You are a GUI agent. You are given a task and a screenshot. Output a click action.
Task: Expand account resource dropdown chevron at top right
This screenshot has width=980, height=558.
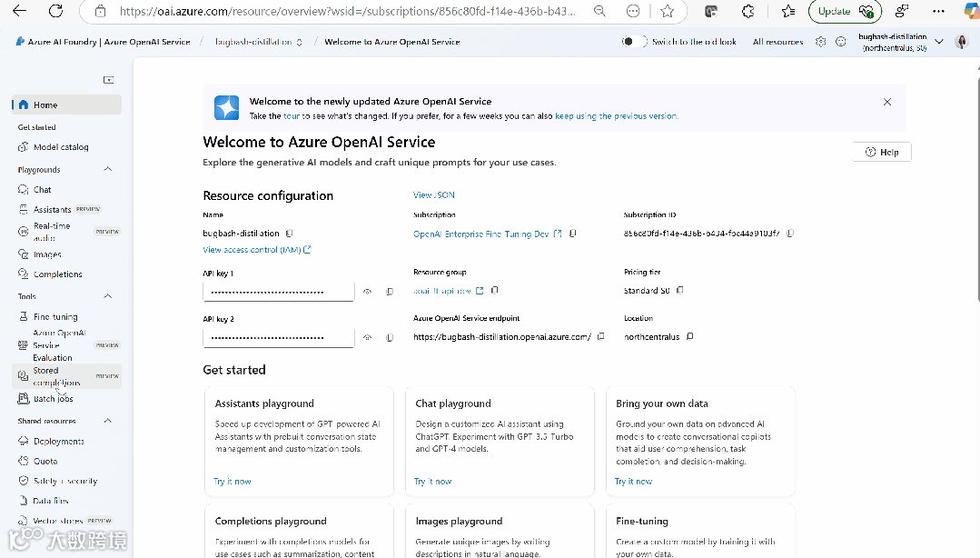pyautogui.click(x=939, y=41)
